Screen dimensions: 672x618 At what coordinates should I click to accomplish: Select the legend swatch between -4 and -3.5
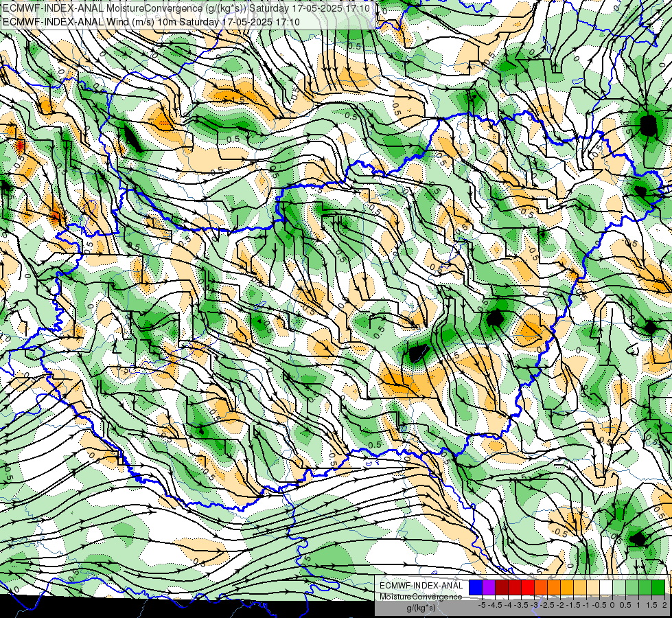515,587
